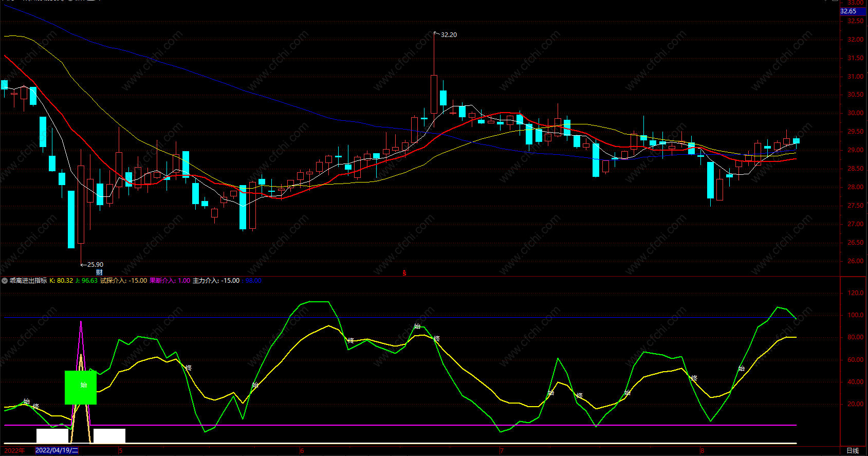This screenshot has width=868, height=456.
Task: Click the 财 financial marker icon
Action: tap(100, 272)
